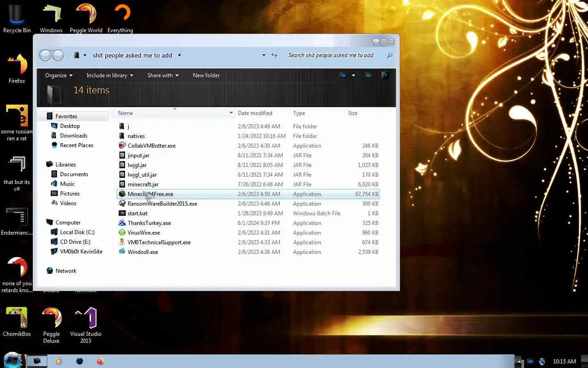Select 'that but its c#' desktop icon
Viewport: 588px width, 368px height.
pyautogui.click(x=17, y=173)
